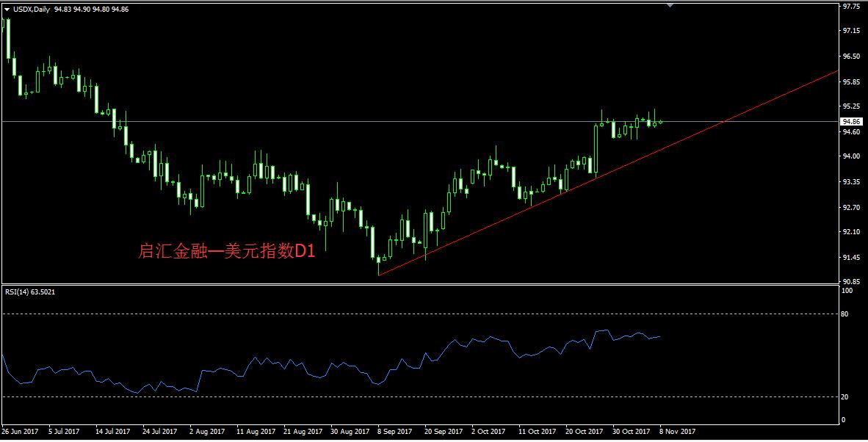Click the 20 Sep 2017 date label
The height and width of the screenshot is (442, 868).
444,432
